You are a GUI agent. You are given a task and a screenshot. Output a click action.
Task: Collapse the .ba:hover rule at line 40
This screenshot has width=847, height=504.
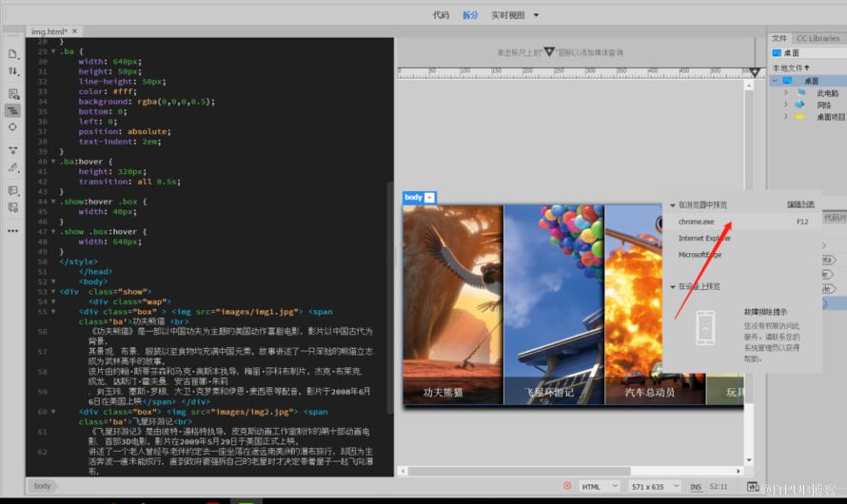(x=53, y=162)
